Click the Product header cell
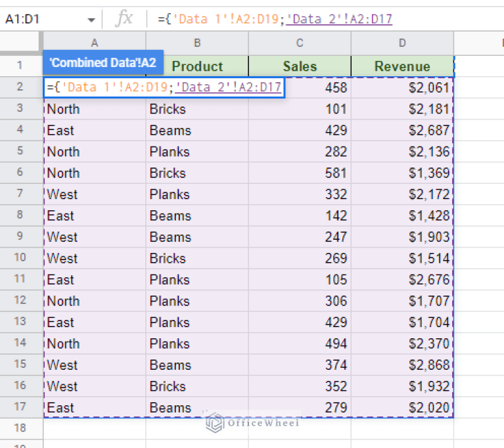Image resolution: width=504 pixels, height=448 pixels. click(x=197, y=66)
